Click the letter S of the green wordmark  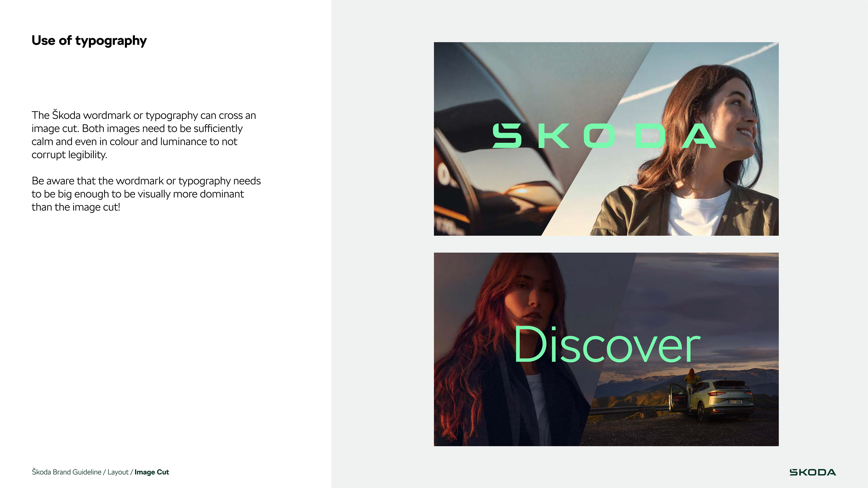tap(507, 136)
